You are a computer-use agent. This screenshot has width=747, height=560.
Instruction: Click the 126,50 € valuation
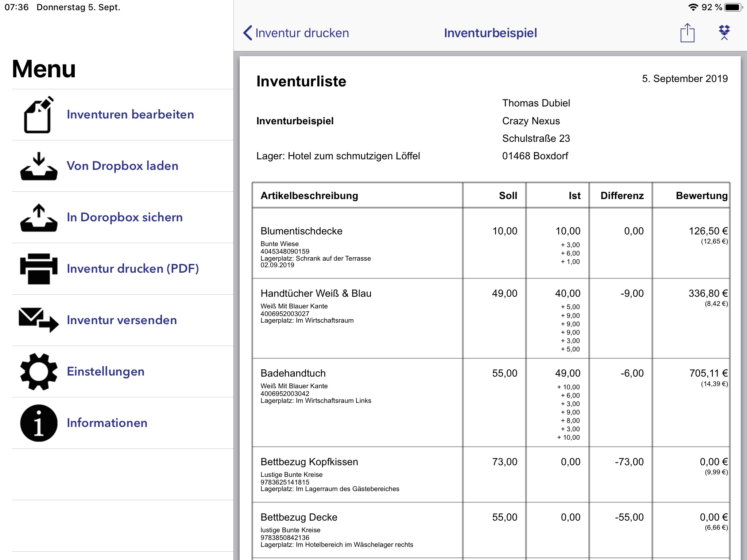tap(708, 231)
